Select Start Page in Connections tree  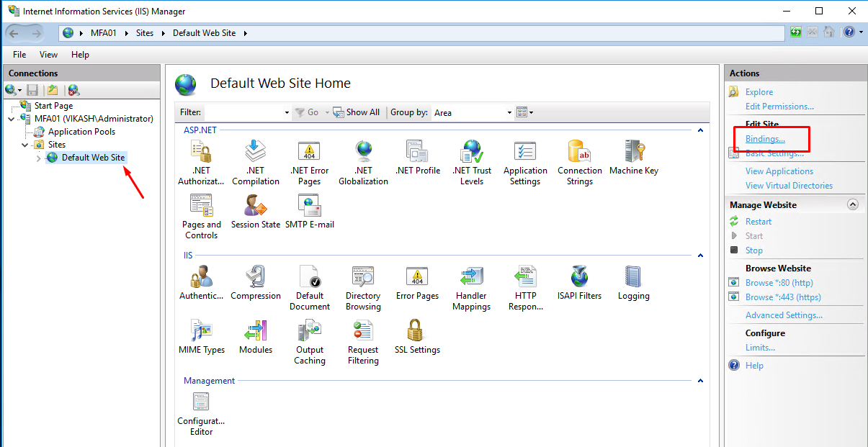[x=53, y=106]
